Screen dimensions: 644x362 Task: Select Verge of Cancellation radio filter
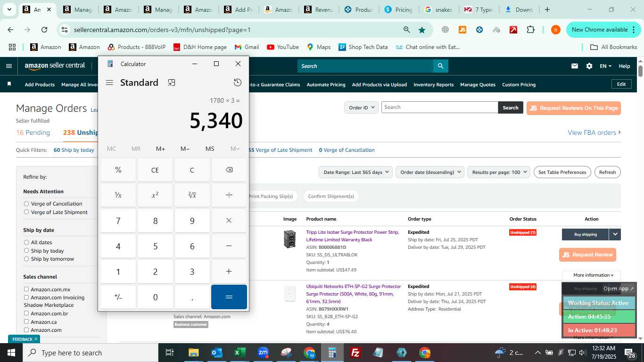[x=26, y=204]
